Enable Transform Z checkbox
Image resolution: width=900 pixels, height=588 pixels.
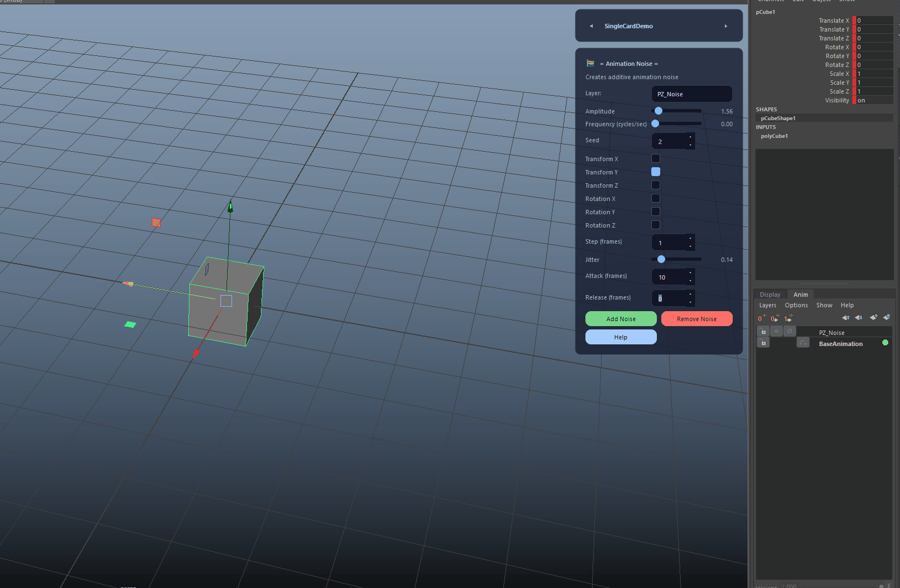pyautogui.click(x=656, y=185)
